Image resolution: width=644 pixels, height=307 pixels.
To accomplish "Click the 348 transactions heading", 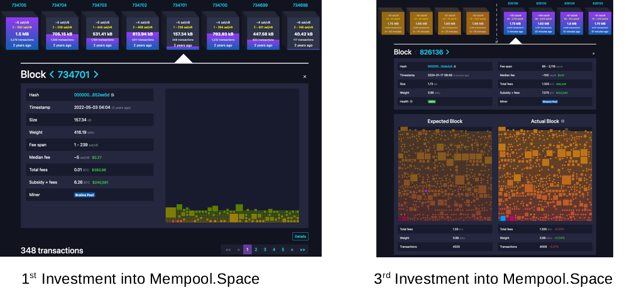I will point(52,250).
